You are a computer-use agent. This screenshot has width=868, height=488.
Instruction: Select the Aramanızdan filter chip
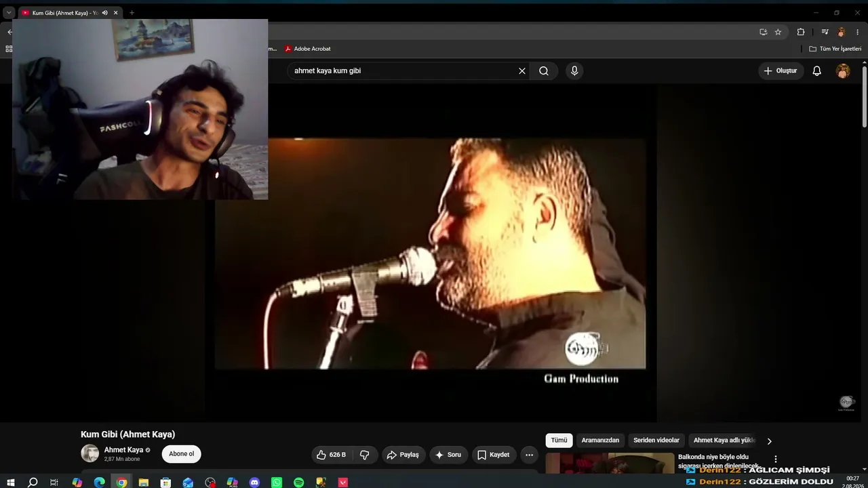click(600, 441)
